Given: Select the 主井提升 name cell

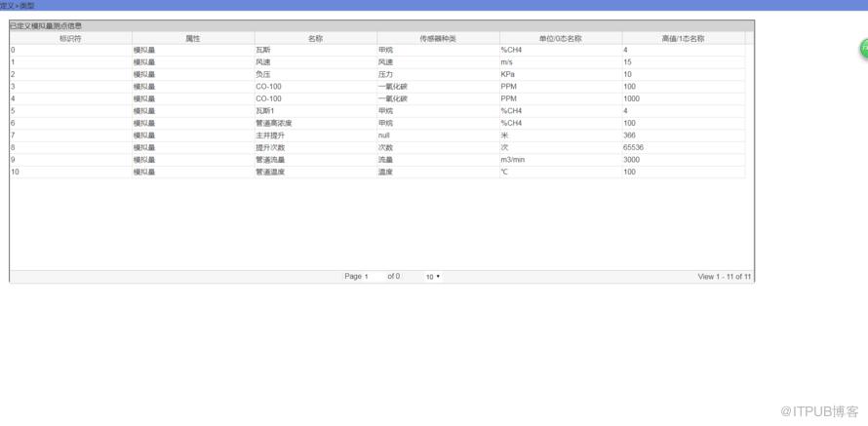Looking at the screenshot, I should 316,135.
